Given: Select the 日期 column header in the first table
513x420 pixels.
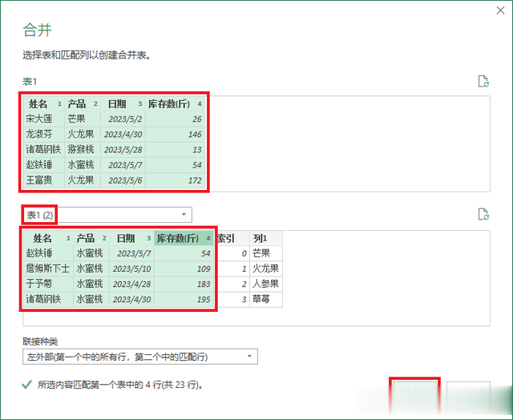Looking at the screenshot, I should (123, 104).
